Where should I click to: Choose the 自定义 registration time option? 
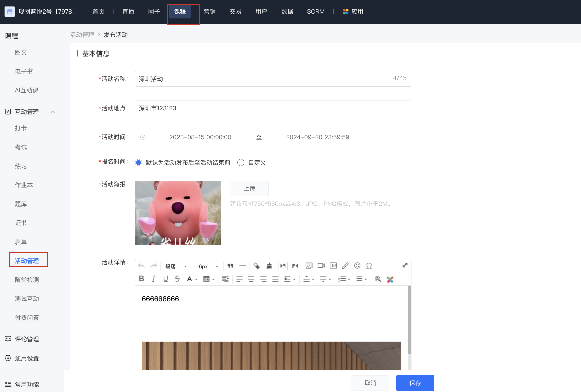241,163
